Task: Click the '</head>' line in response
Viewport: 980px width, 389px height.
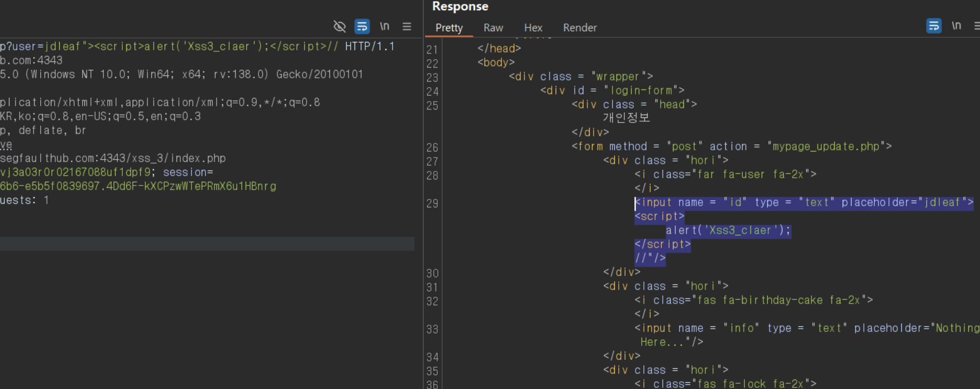Action: [499, 49]
